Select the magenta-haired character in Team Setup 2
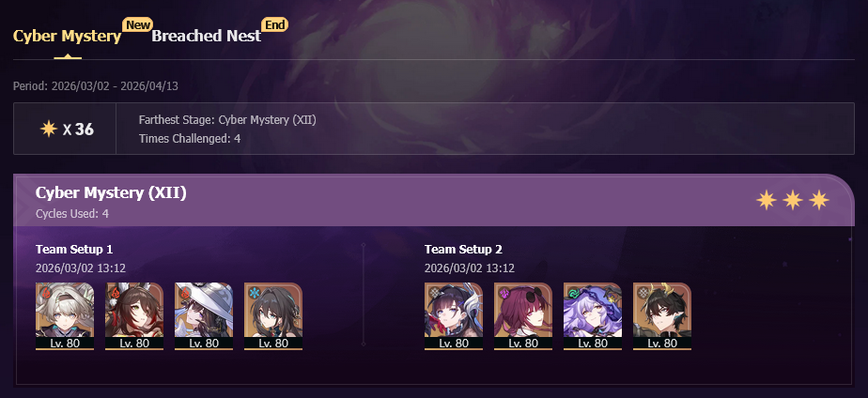868x398 pixels. [x=523, y=316]
